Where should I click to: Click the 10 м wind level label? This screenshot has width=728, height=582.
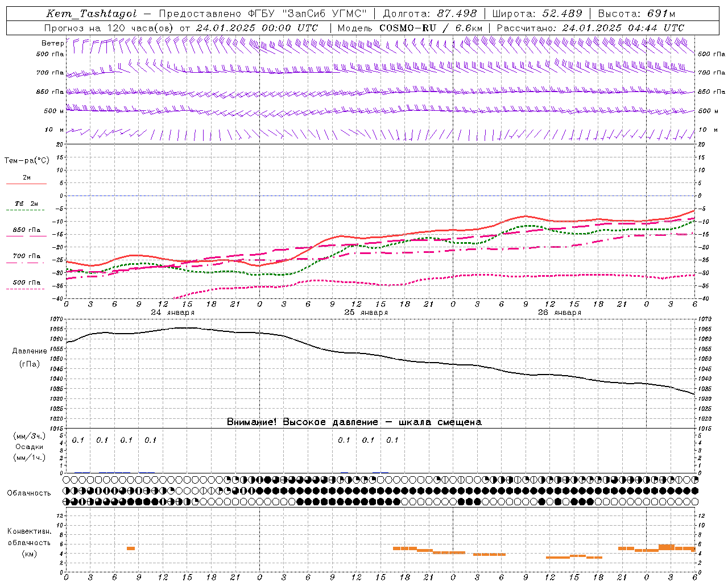(x=54, y=130)
